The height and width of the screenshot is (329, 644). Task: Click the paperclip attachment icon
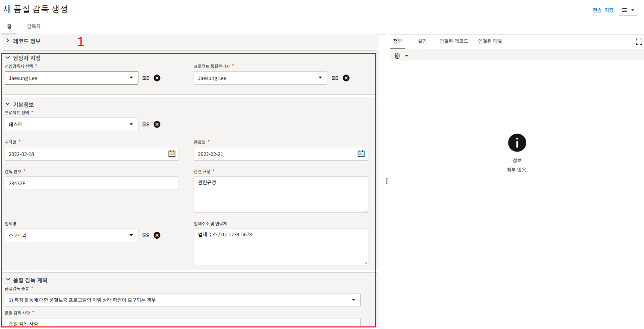point(397,56)
